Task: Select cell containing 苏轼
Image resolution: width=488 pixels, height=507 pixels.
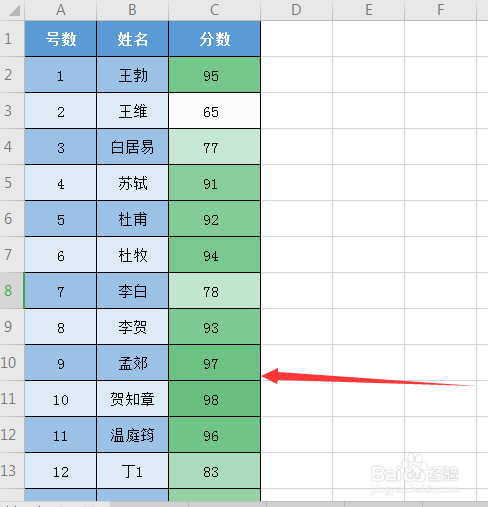Action: (x=133, y=183)
